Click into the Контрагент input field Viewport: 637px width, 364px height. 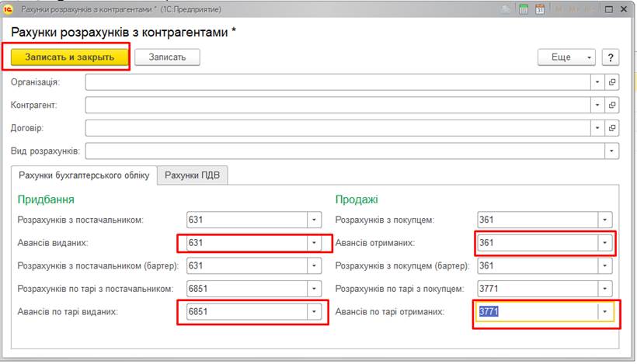pos(338,105)
